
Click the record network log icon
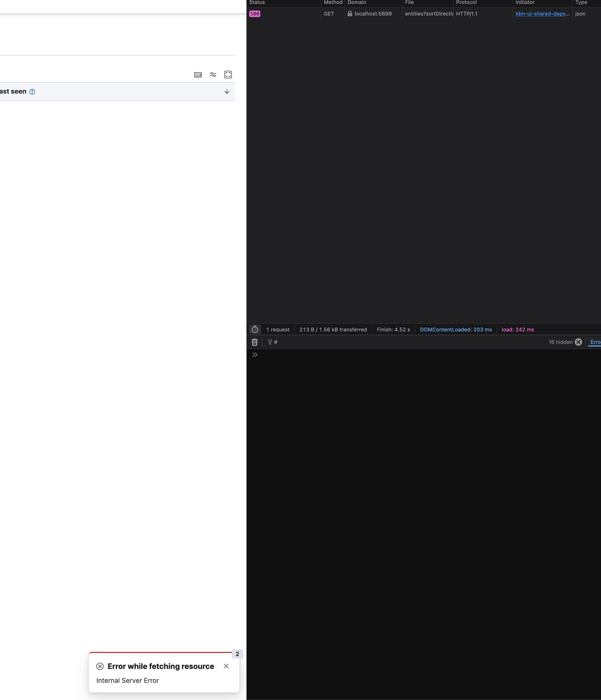pos(254,329)
